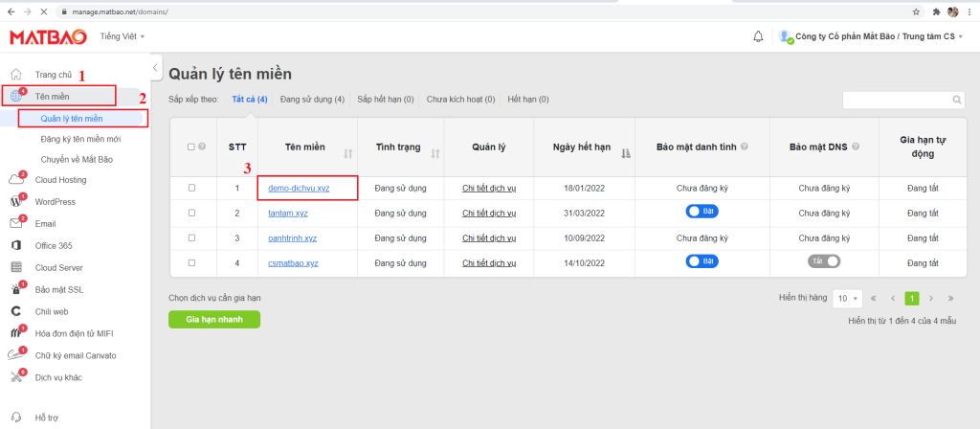The height and width of the screenshot is (429, 980).
Task: Open Cloud Hosting sidebar icon
Action: [x=16, y=180]
